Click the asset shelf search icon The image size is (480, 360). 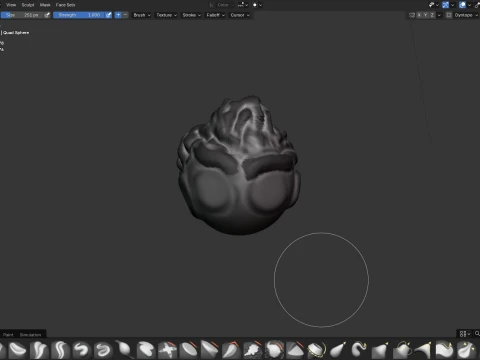point(477,334)
